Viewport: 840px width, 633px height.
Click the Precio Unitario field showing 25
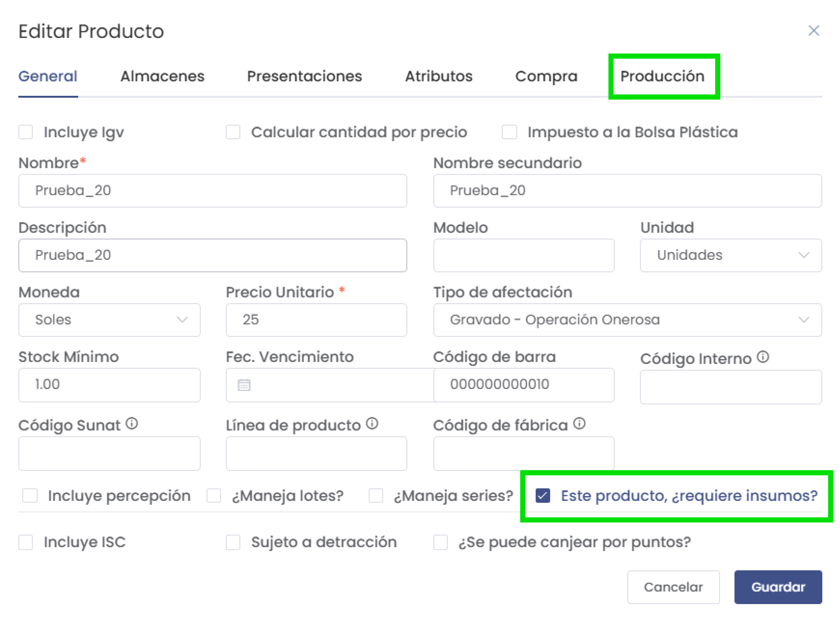(x=316, y=320)
